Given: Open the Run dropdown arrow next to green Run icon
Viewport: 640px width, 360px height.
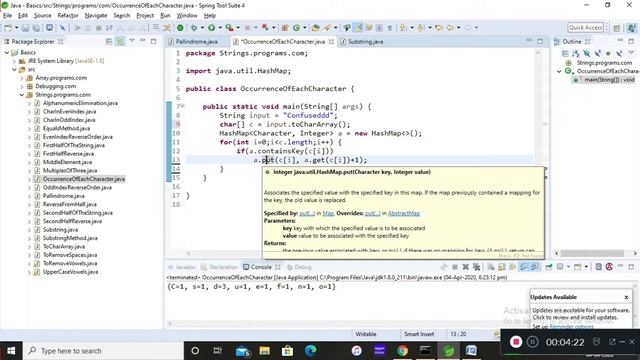Looking at the screenshot, I should coord(220,27).
